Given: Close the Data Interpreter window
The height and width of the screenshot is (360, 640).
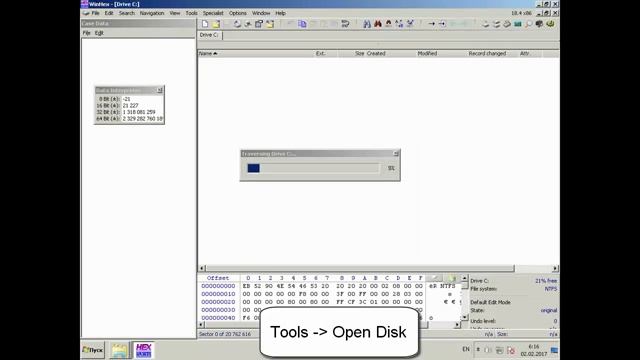Looking at the screenshot, I should pyautogui.click(x=160, y=90).
